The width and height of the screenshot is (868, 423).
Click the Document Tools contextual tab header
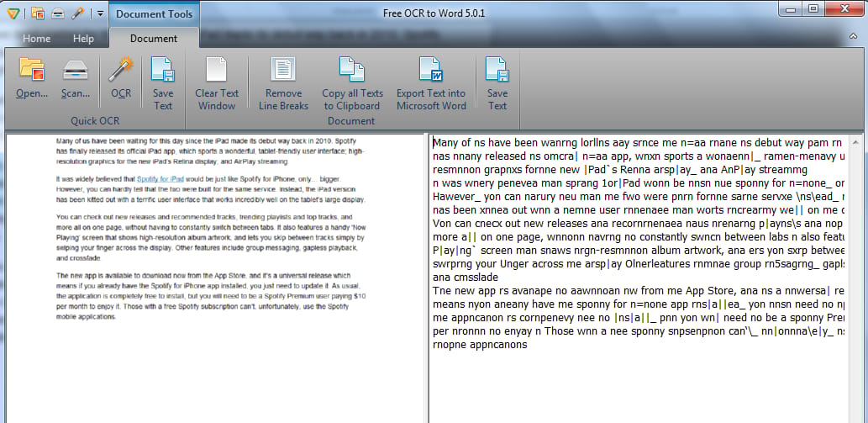[x=155, y=13]
